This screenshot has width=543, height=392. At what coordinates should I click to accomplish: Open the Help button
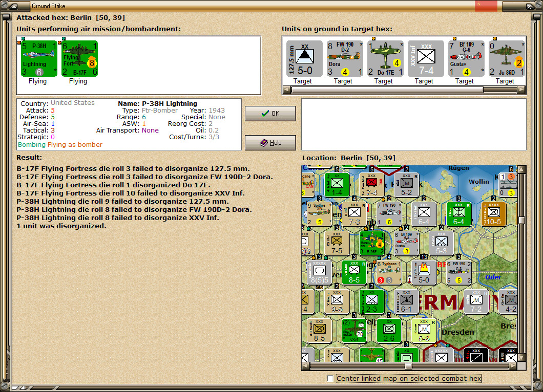[270, 143]
